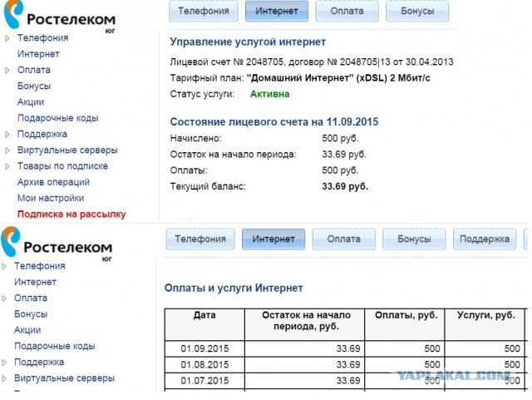Open the lower Бонусы tab
This screenshot has height=400, width=532.
pos(414,239)
